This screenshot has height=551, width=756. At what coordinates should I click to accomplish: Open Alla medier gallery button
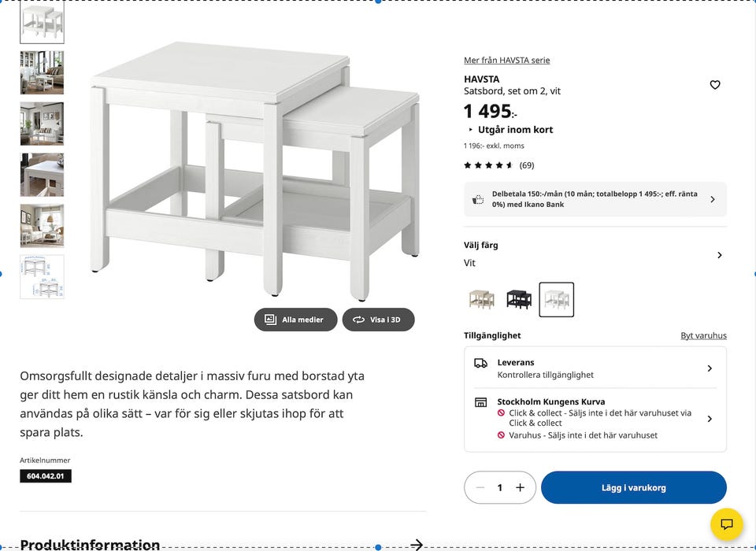[295, 320]
